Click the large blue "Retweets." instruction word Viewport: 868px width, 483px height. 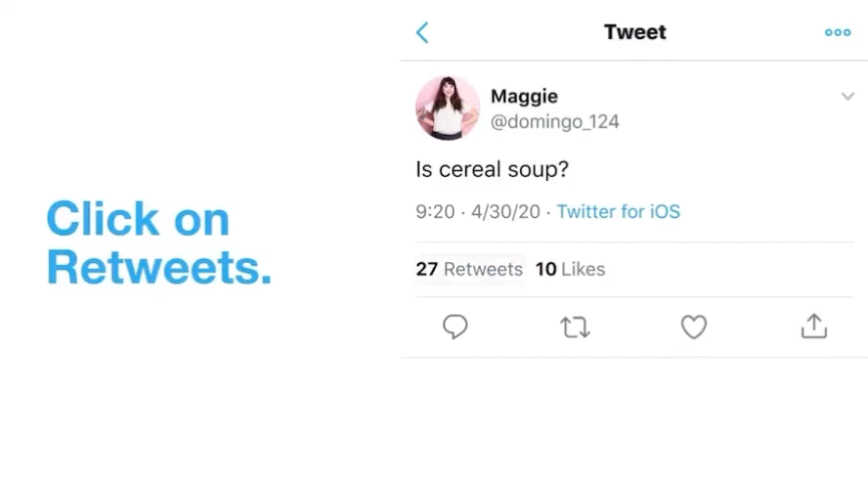(159, 266)
